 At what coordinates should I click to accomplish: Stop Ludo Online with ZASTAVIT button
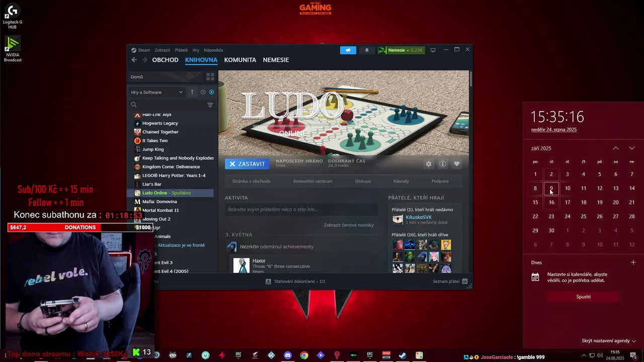[247, 164]
